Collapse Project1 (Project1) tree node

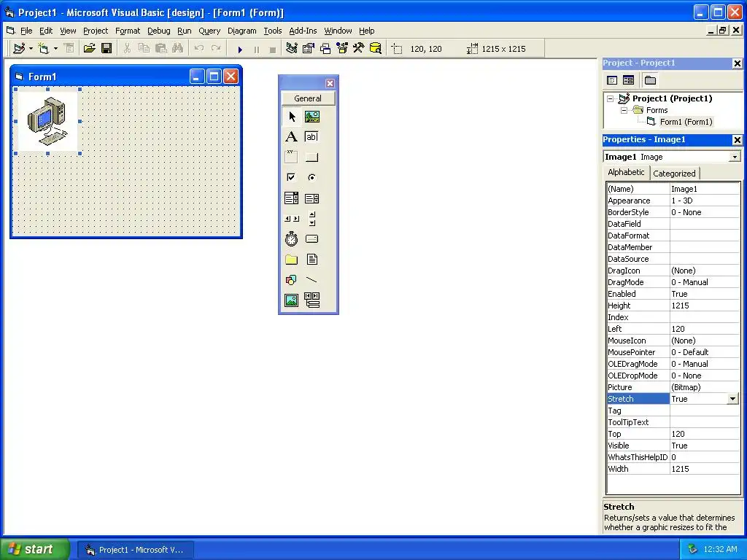pyautogui.click(x=610, y=99)
